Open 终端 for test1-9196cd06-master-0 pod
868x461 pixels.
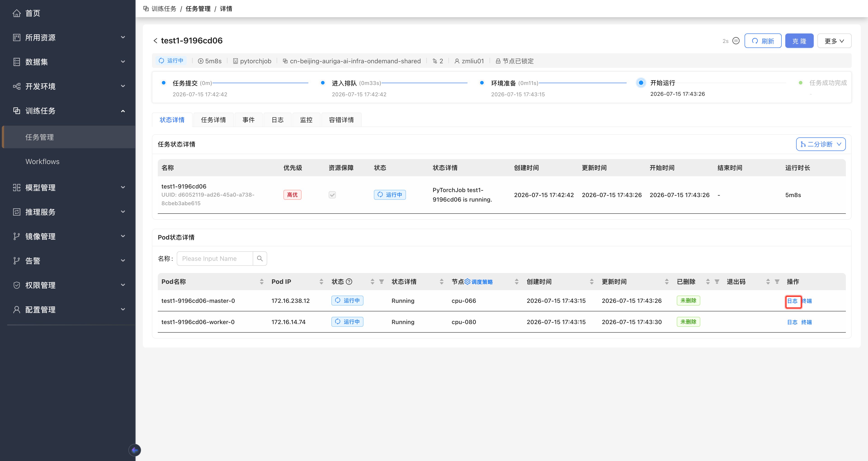807,301
